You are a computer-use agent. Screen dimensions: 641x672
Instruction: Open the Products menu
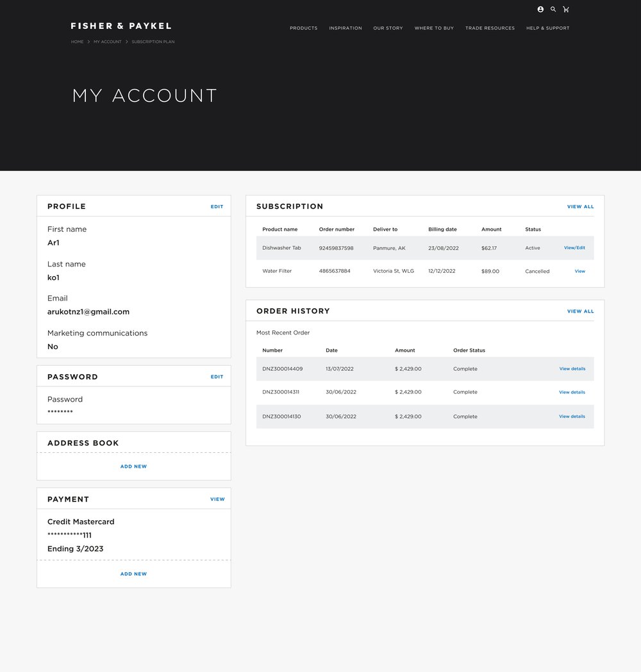[x=303, y=28]
